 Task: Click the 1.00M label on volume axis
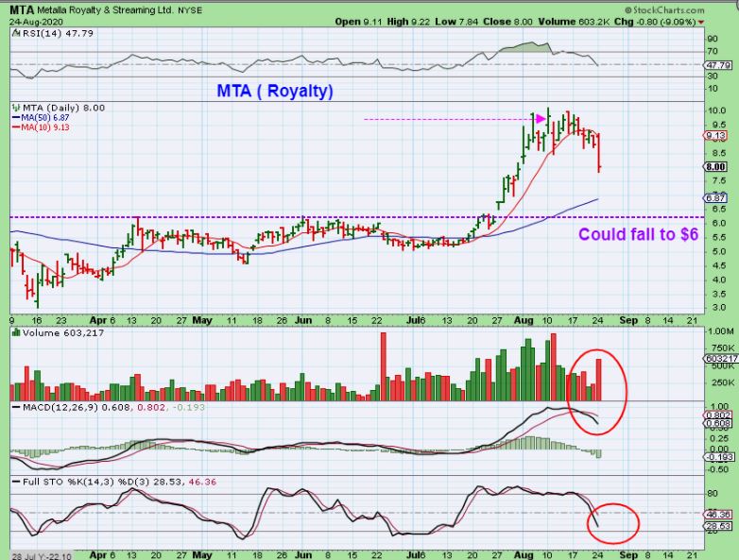(x=721, y=331)
